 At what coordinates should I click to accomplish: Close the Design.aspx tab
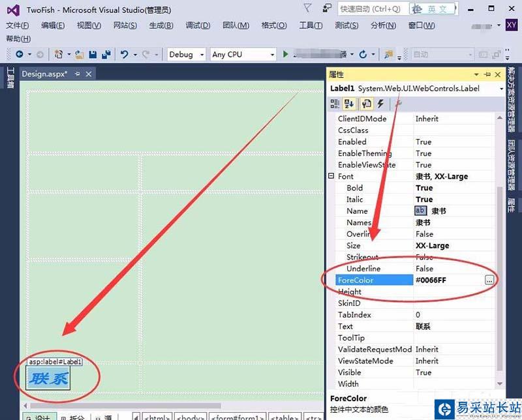click(x=89, y=74)
